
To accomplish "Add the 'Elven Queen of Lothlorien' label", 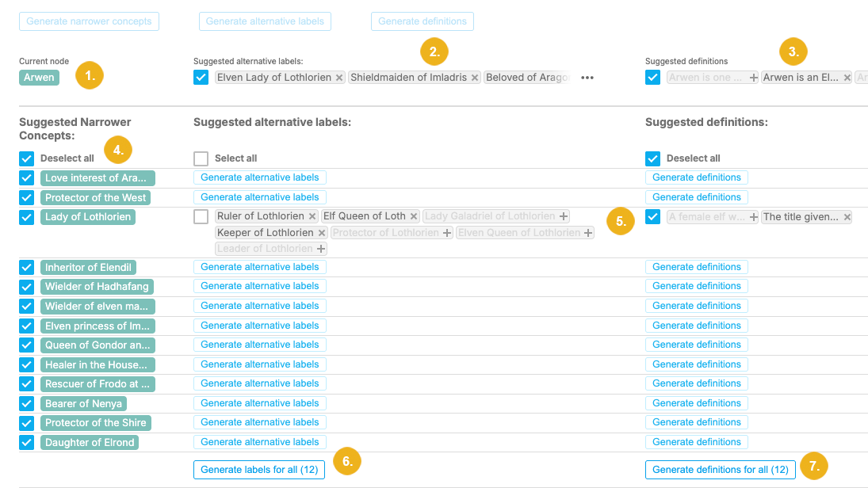I will click(x=588, y=233).
